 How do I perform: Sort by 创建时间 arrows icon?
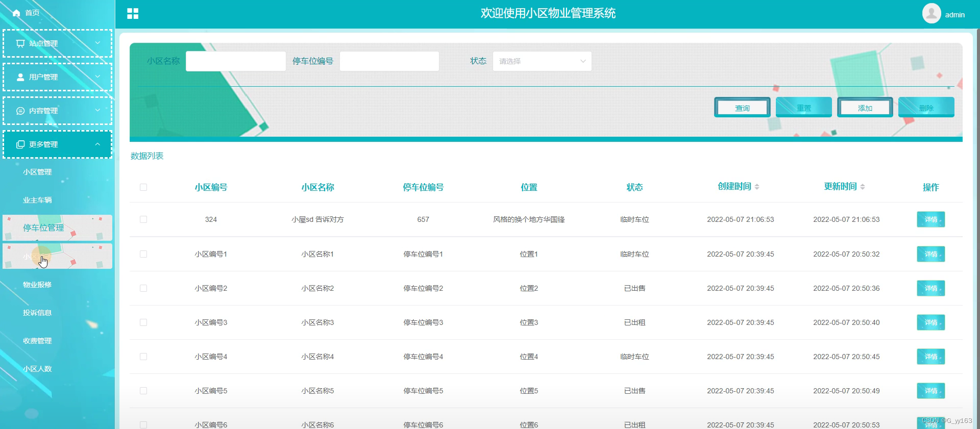click(757, 187)
